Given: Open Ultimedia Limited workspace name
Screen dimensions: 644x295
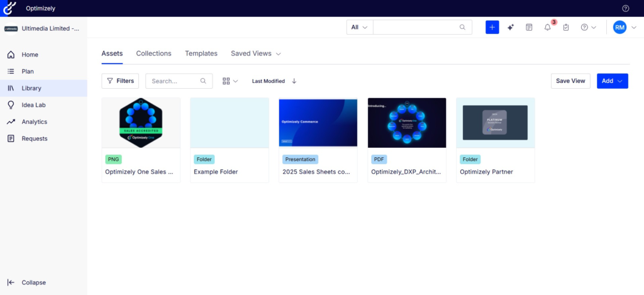Looking at the screenshot, I should (x=50, y=29).
